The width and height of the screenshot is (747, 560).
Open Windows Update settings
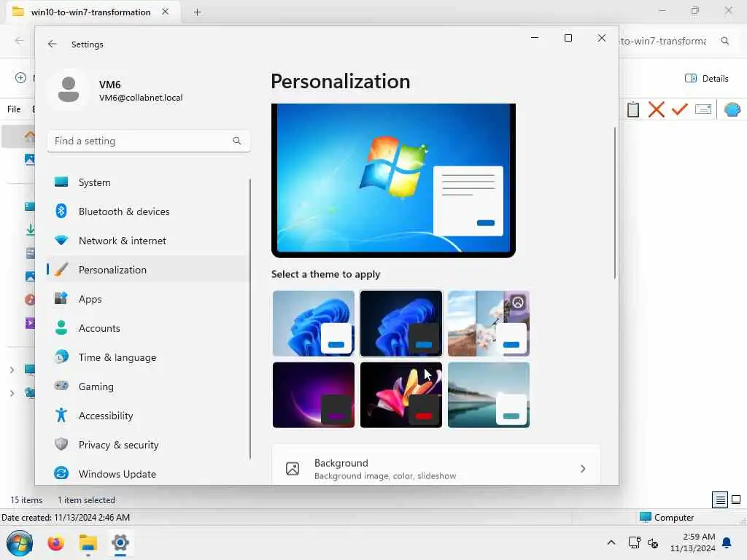pyautogui.click(x=147, y=474)
